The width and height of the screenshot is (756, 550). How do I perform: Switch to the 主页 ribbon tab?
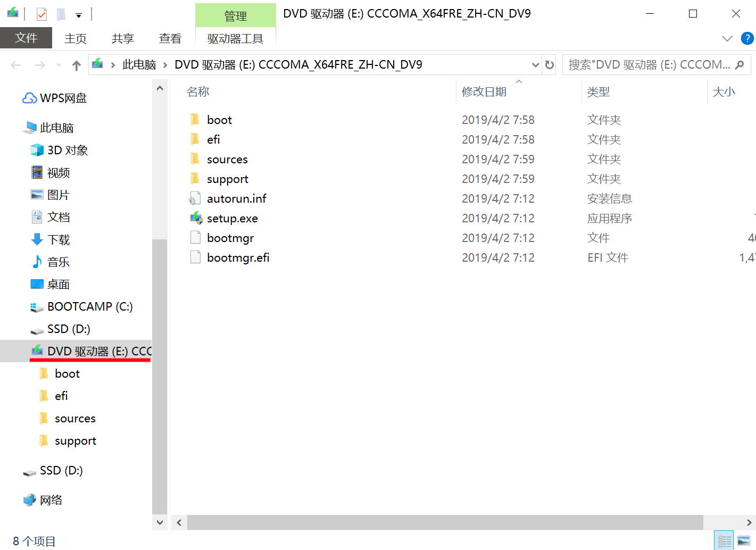(76, 38)
